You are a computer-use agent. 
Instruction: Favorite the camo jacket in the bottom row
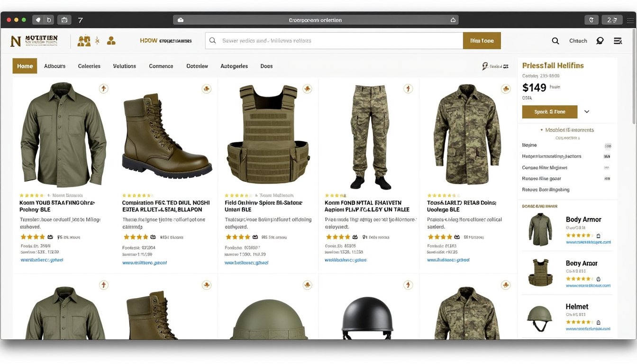tap(506, 285)
